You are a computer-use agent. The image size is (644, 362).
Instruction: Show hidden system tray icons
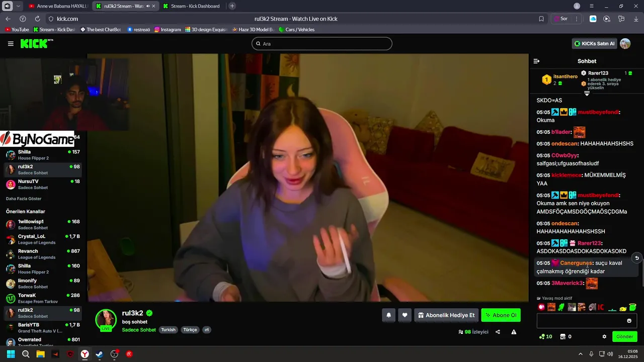pos(580,354)
